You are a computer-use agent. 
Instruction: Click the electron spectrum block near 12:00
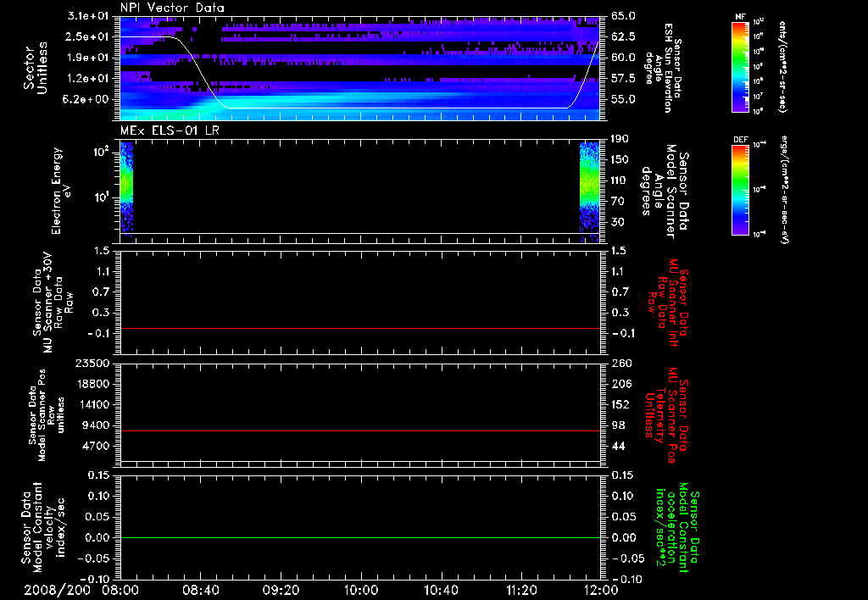[589, 186]
